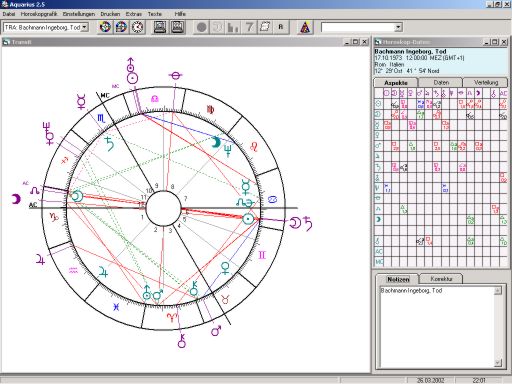The image size is (512, 384).
Task: Maximize the Transit sub-window
Action: coord(356,42)
